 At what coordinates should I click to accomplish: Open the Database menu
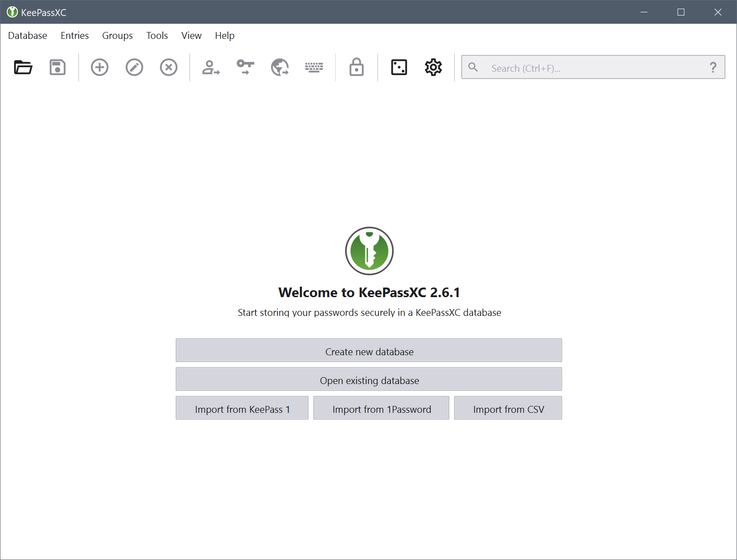(x=27, y=36)
